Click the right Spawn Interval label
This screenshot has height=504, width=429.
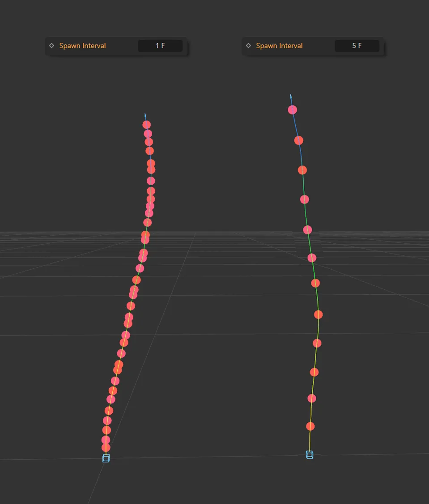point(279,46)
